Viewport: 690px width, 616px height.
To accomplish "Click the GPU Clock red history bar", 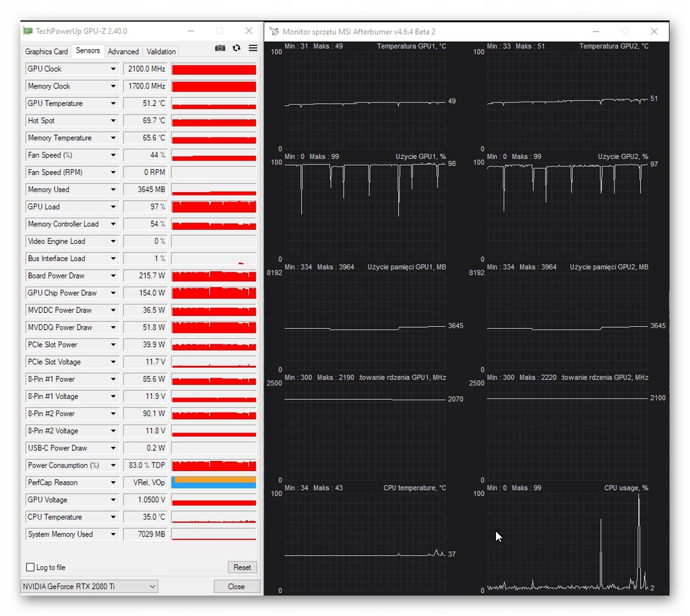I will 214,69.
